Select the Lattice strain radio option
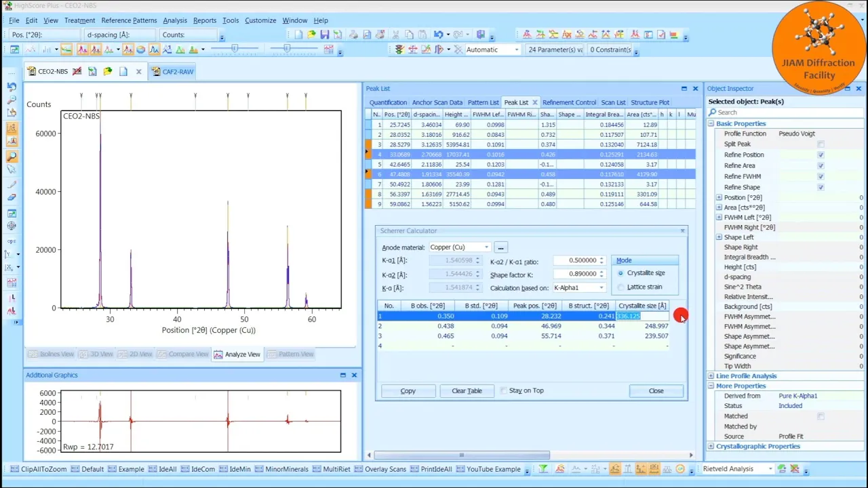 [x=620, y=287]
